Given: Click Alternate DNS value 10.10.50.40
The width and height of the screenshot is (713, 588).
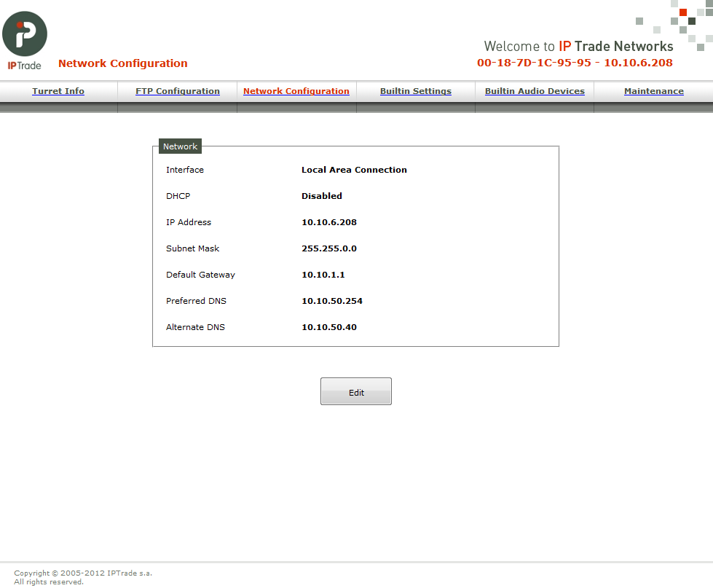Looking at the screenshot, I should (329, 327).
